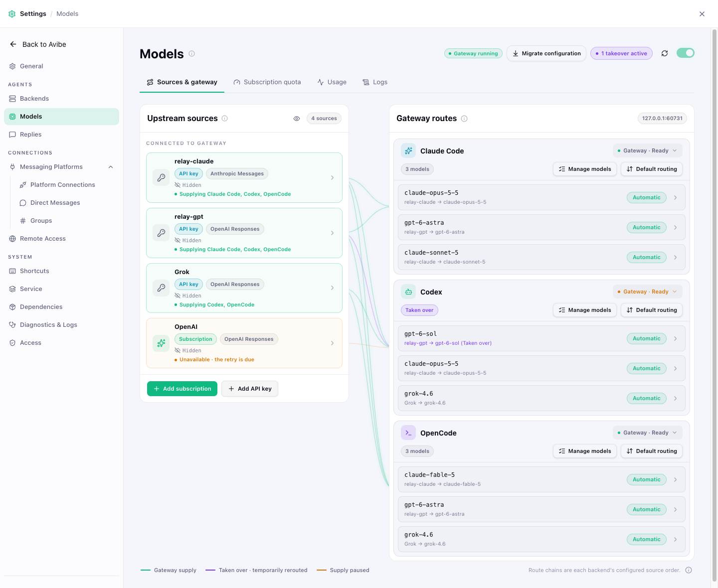Viewport: 718px width, 588px height.
Task: Click the Settings gear icon in header
Action: [x=12, y=14]
